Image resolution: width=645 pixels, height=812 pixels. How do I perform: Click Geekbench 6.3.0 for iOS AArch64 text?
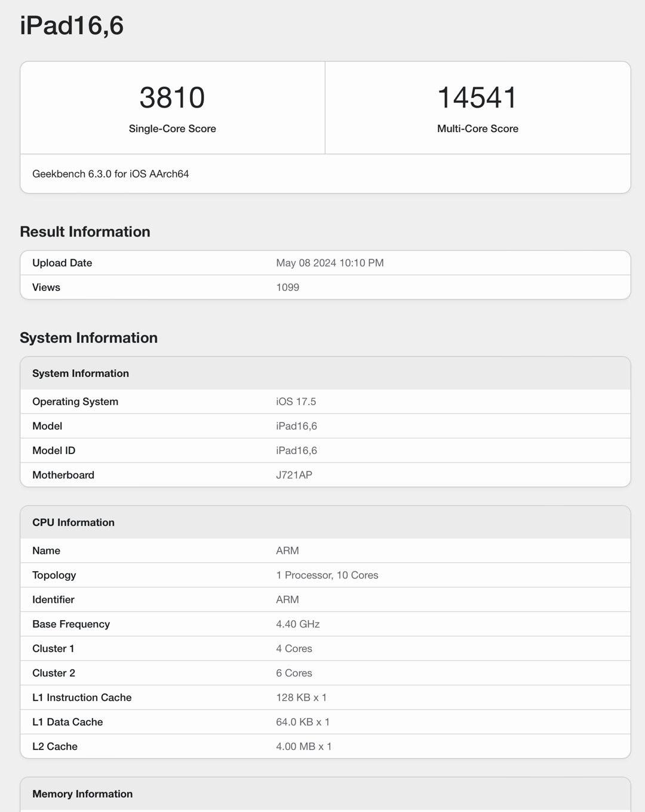click(110, 174)
